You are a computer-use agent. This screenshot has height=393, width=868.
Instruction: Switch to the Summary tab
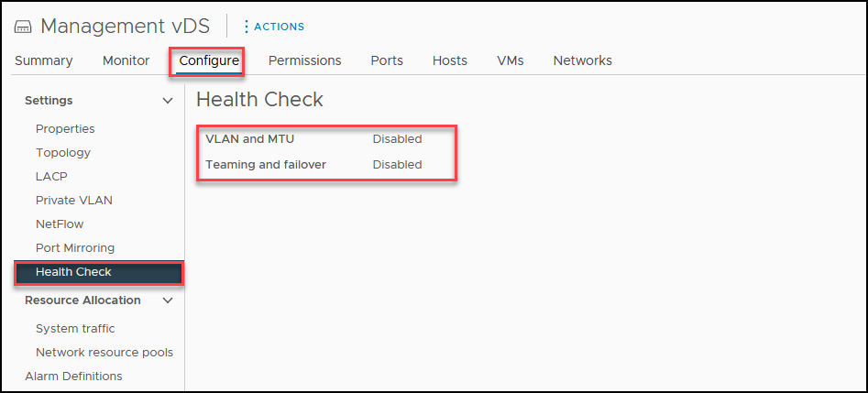pos(44,60)
